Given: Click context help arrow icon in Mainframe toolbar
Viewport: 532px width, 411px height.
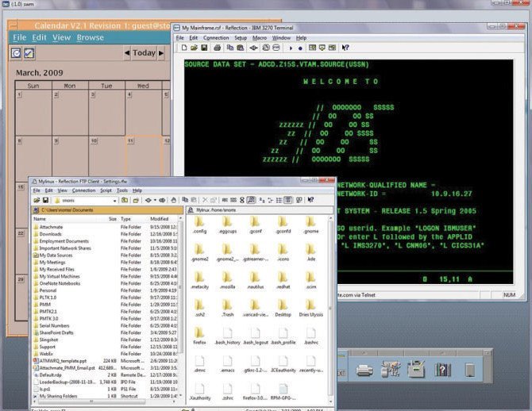Looking at the screenshot, I should tap(345, 48).
